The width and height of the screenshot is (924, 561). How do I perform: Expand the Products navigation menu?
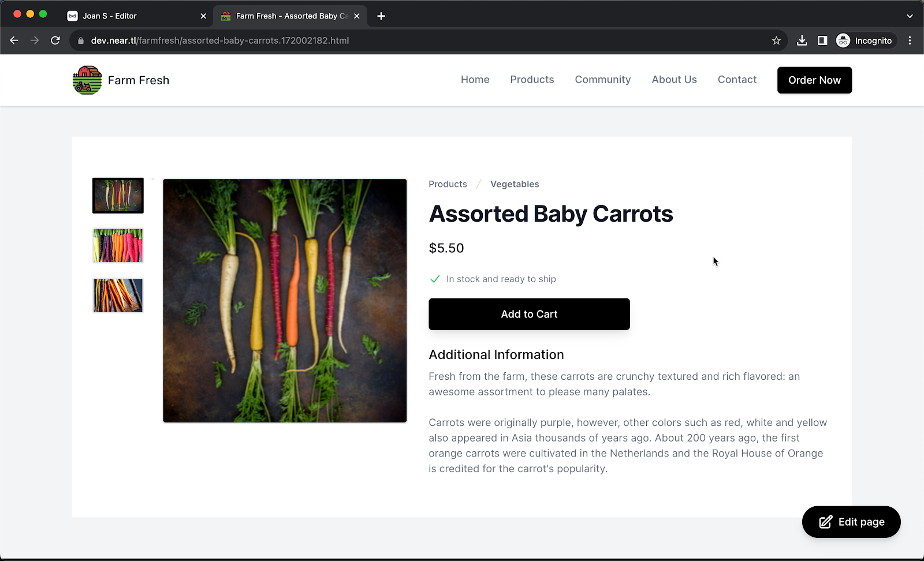[x=531, y=80]
